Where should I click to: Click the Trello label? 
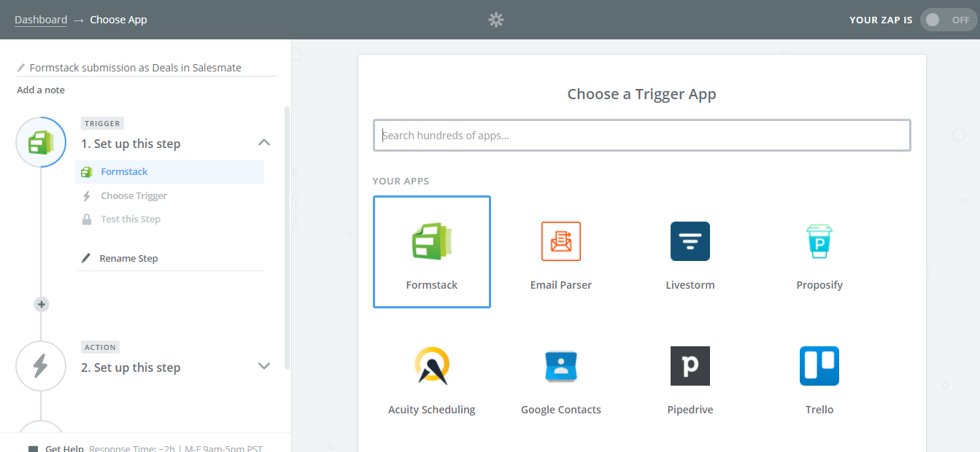(x=819, y=410)
